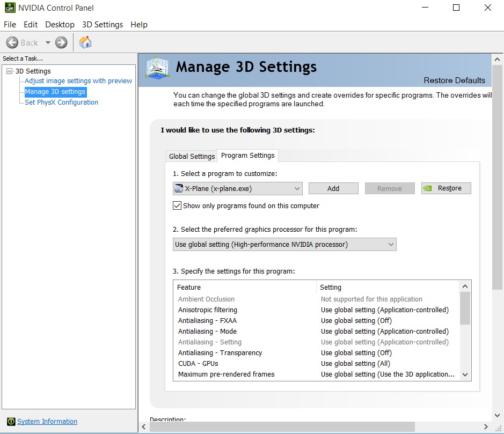Image resolution: width=504 pixels, height=434 pixels.
Task: Open the Edit menu
Action: (31, 25)
